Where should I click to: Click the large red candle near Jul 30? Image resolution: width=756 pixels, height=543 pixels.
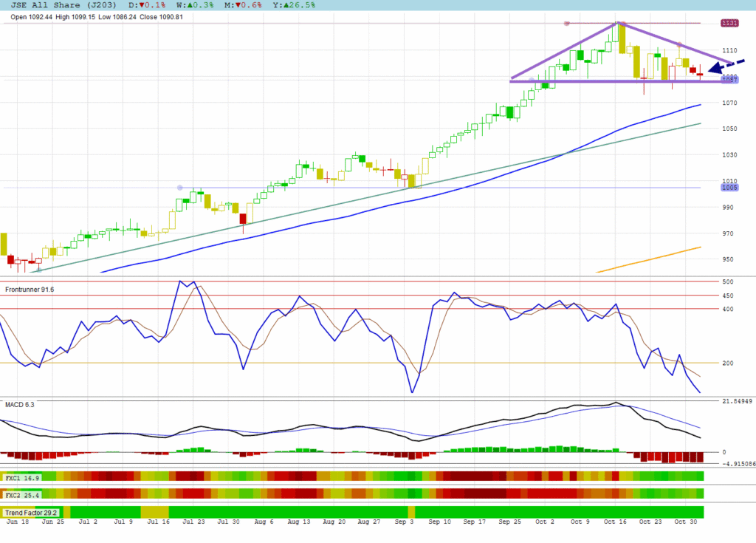pos(243,218)
